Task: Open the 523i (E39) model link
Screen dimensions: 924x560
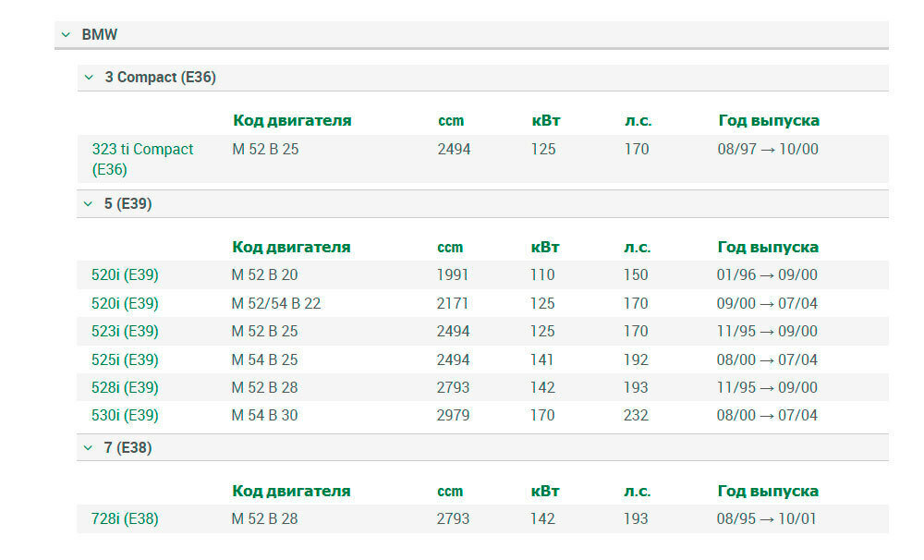Action: (x=125, y=331)
